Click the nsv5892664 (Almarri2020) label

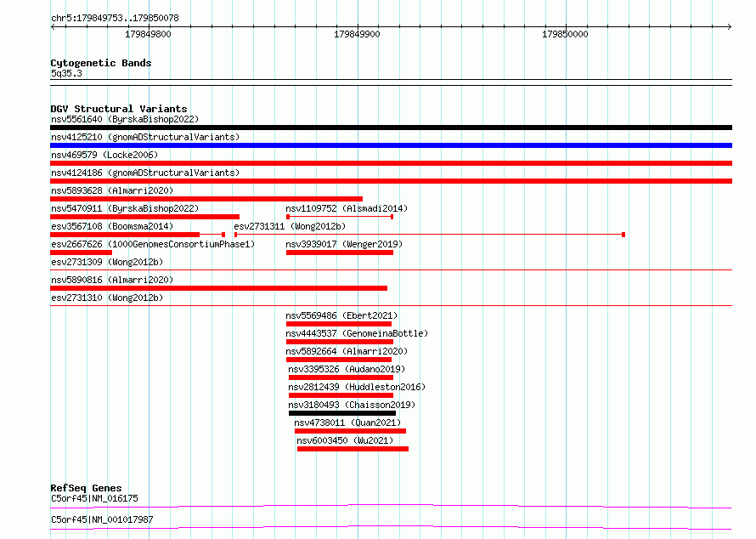(347, 351)
